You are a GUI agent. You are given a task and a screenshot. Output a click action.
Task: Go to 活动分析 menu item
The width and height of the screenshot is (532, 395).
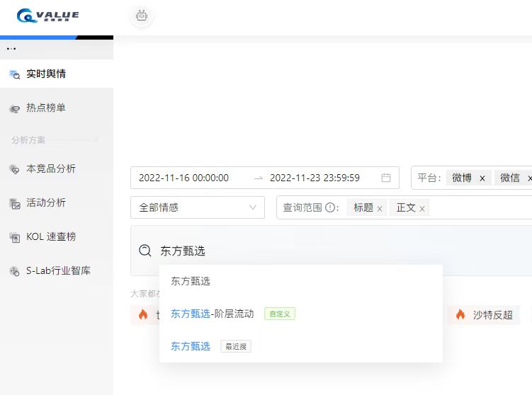click(46, 202)
